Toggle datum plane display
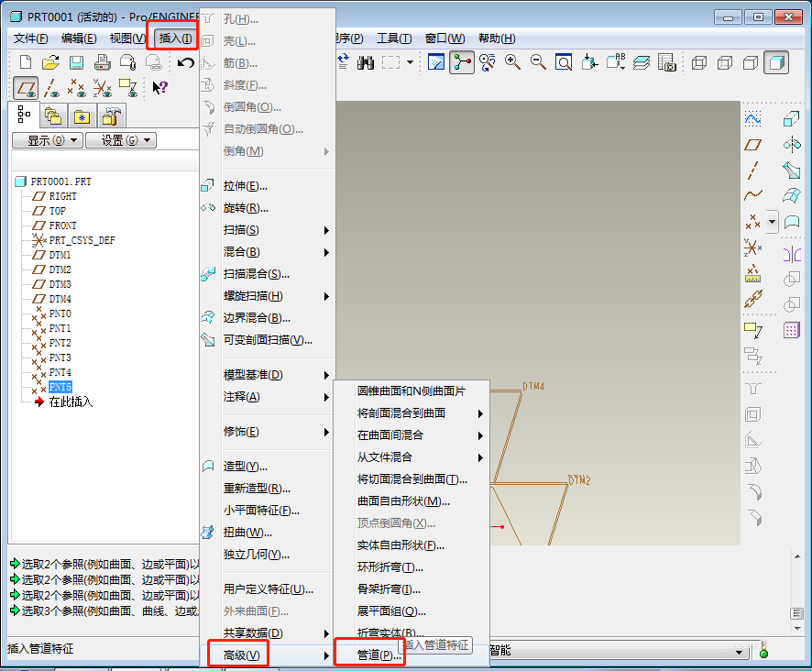 pyautogui.click(x=26, y=88)
